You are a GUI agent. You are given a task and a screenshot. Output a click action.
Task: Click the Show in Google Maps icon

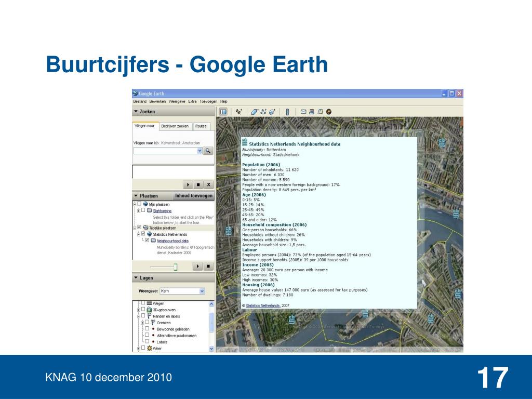pos(320,112)
